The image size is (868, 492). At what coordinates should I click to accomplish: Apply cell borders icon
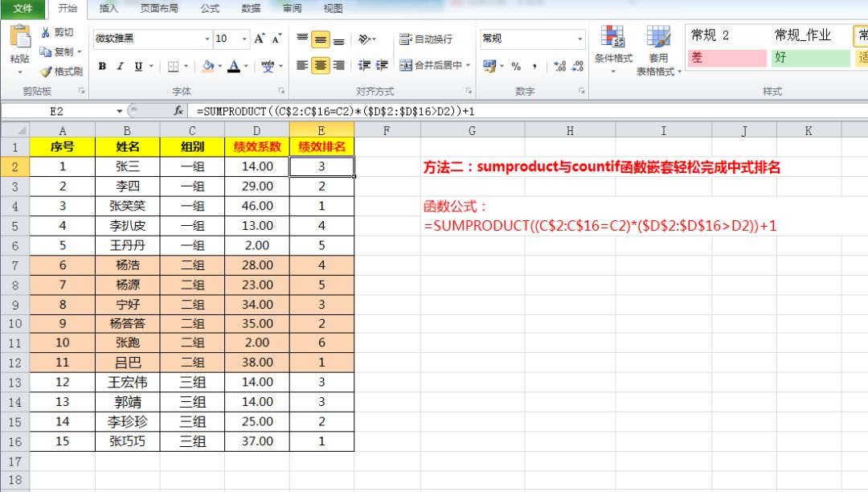(174, 67)
